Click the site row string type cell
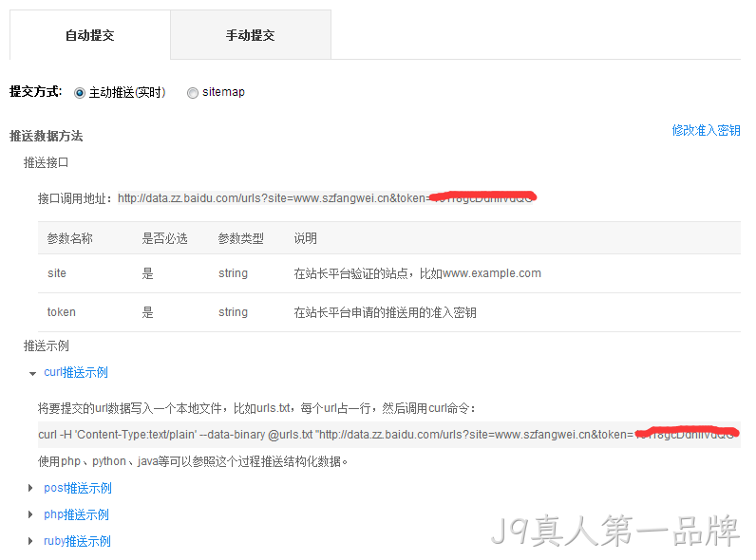This screenshot has width=756, height=560. (x=233, y=273)
